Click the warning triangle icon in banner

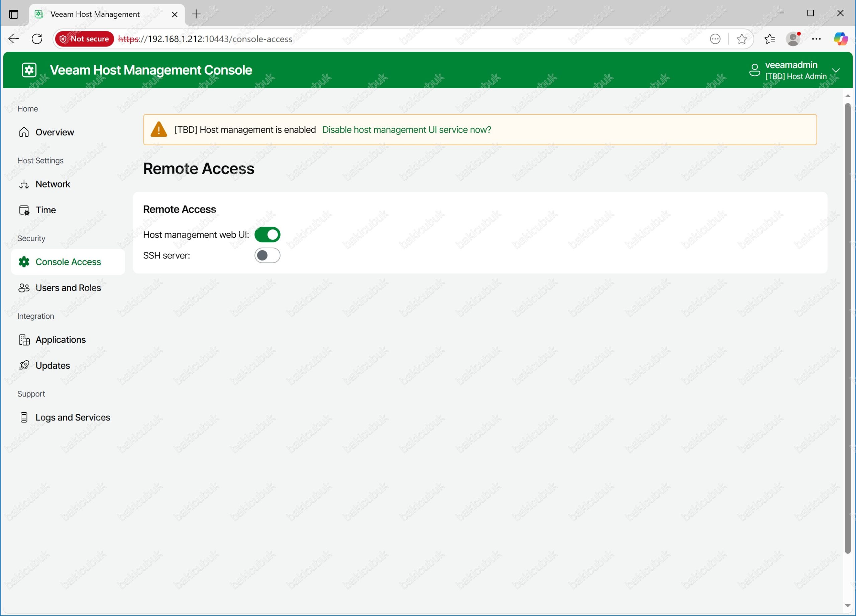point(158,129)
